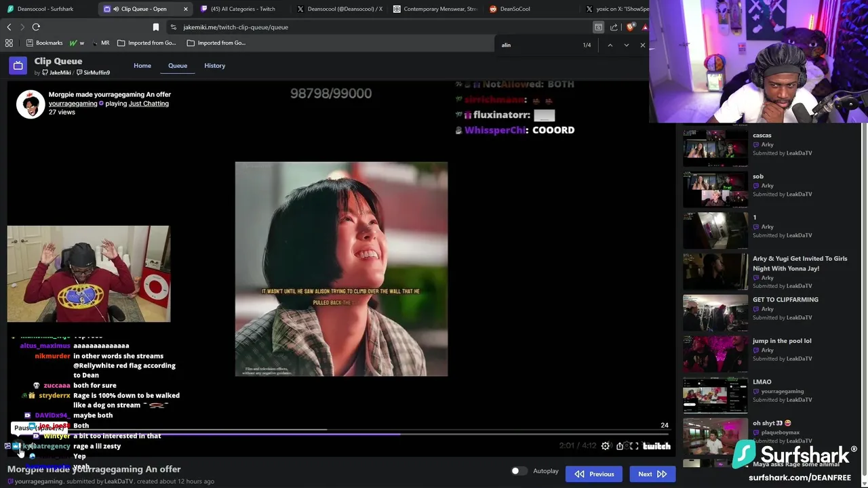This screenshot has width=868, height=488.
Task: Click the '27 views' text
Action: pos(62,113)
